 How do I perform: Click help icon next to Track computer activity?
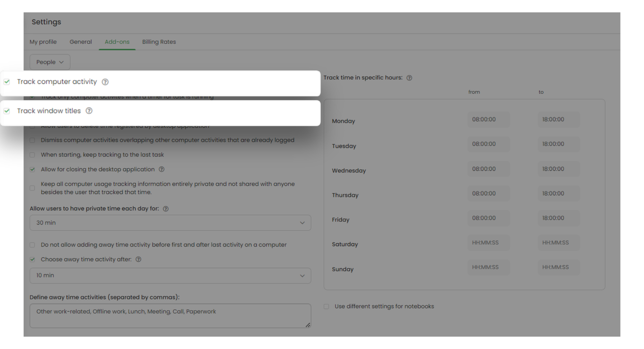click(x=105, y=82)
